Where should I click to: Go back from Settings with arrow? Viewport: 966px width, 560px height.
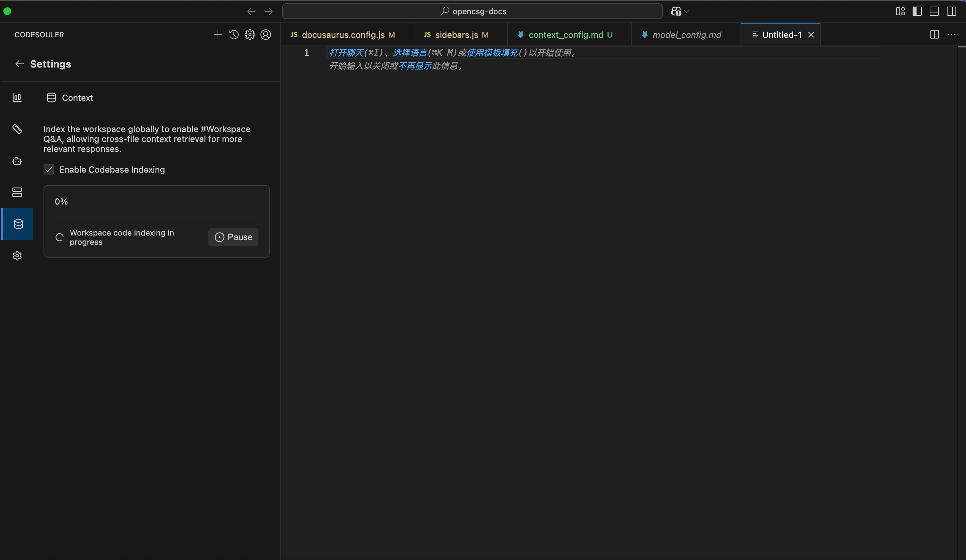(x=19, y=64)
